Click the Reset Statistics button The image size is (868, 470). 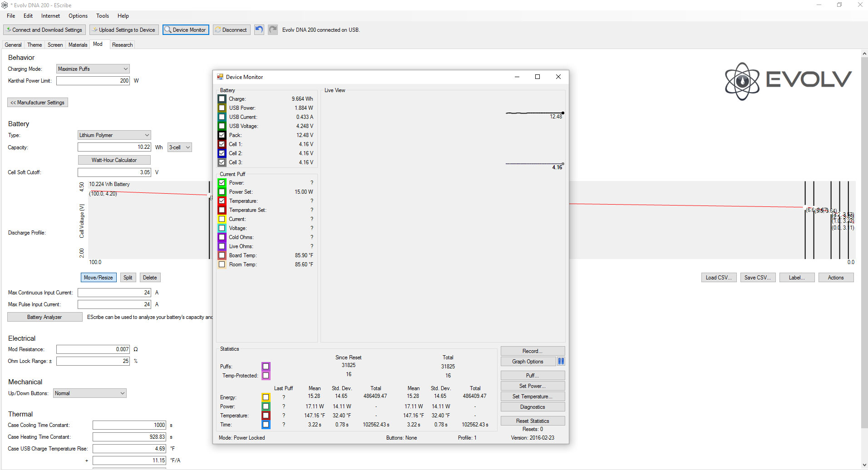(x=533, y=421)
